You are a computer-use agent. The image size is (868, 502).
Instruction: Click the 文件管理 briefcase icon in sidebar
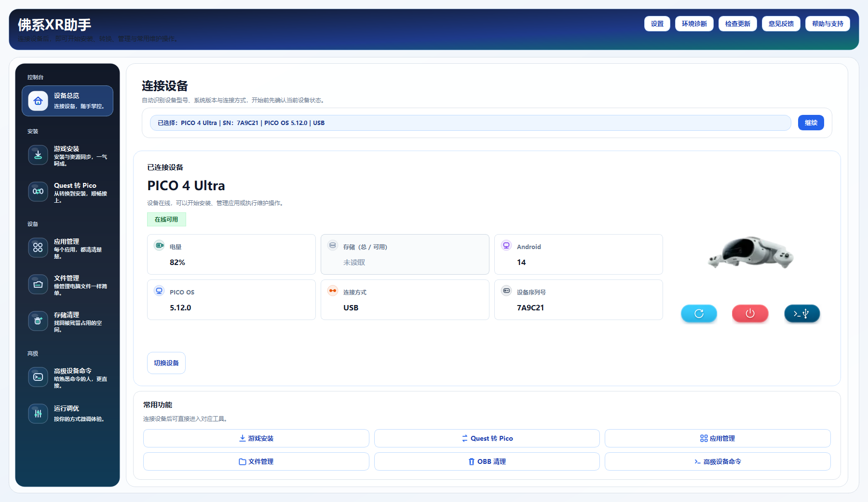click(x=38, y=284)
